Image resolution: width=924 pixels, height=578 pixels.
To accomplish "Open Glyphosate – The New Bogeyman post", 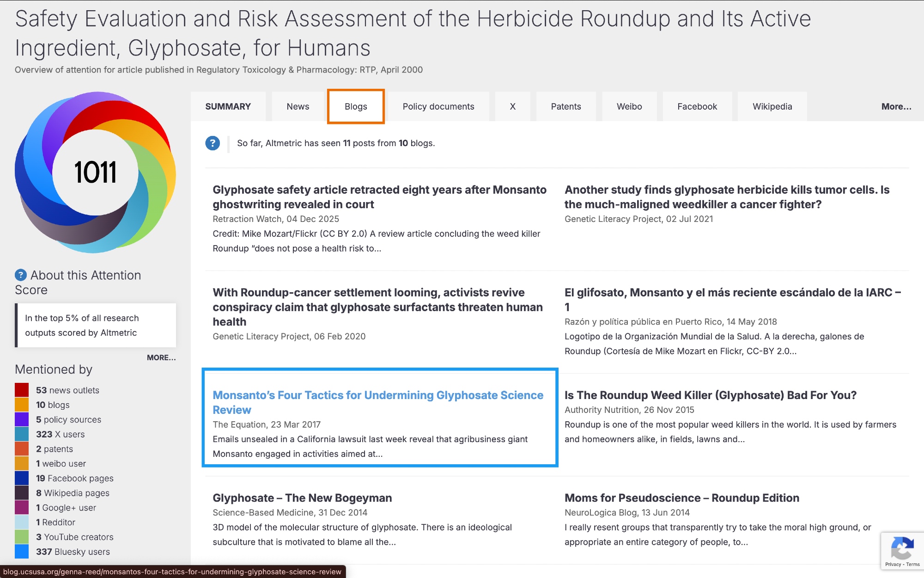I will click(302, 498).
